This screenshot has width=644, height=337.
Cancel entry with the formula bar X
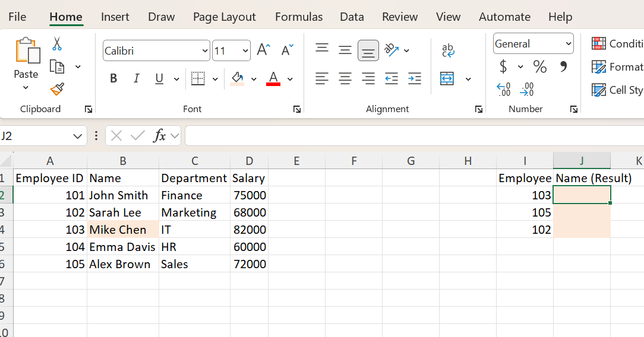[116, 136]
